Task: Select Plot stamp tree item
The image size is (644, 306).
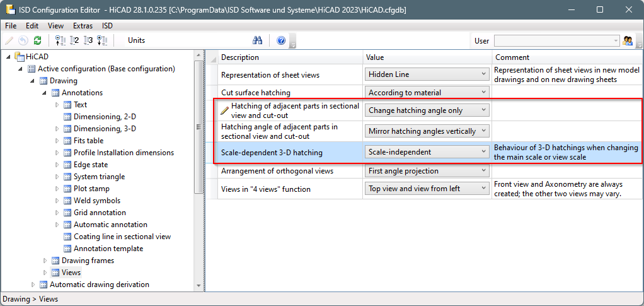Action: pos(91,189)
